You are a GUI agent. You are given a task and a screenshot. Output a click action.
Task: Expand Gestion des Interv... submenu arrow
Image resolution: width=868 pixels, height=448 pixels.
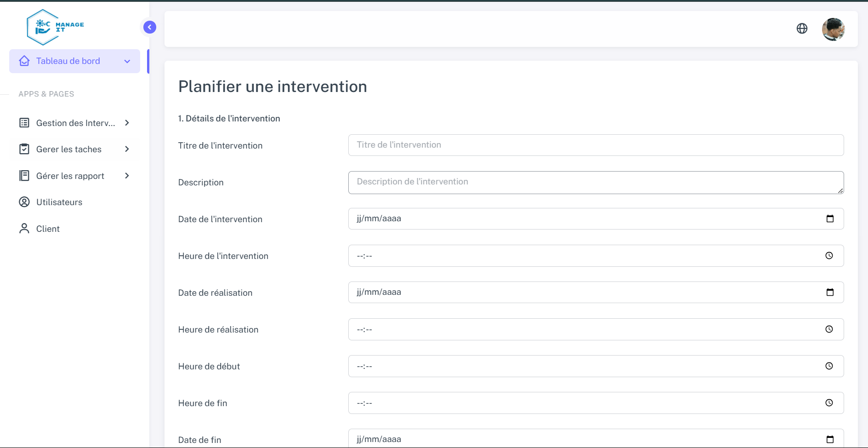click(x=127, y=123)
